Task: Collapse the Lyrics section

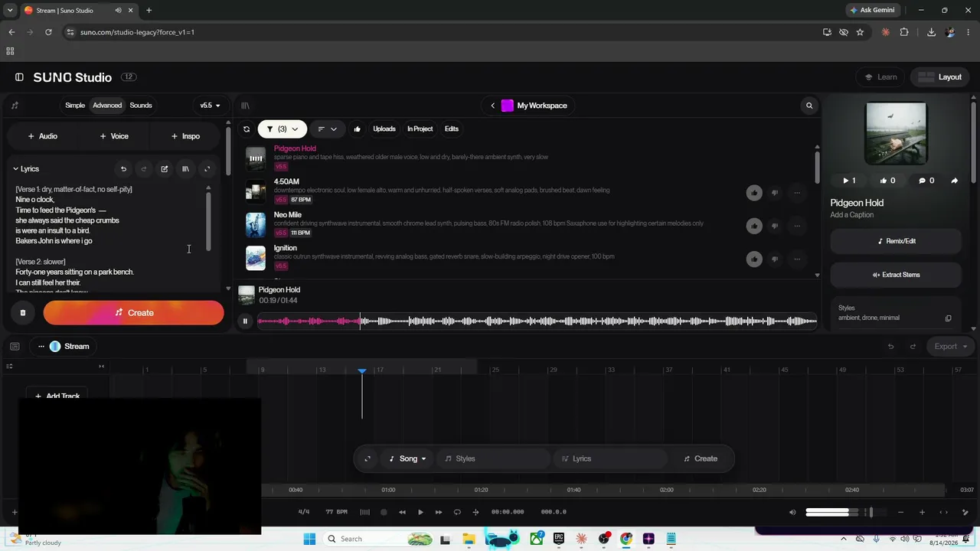Action: point(27,169)
